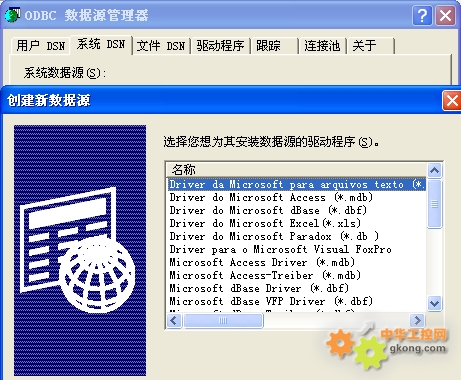Open the 跟踪 tab
Viewport: 461px width, 380px height.
(x=274, y=46)
